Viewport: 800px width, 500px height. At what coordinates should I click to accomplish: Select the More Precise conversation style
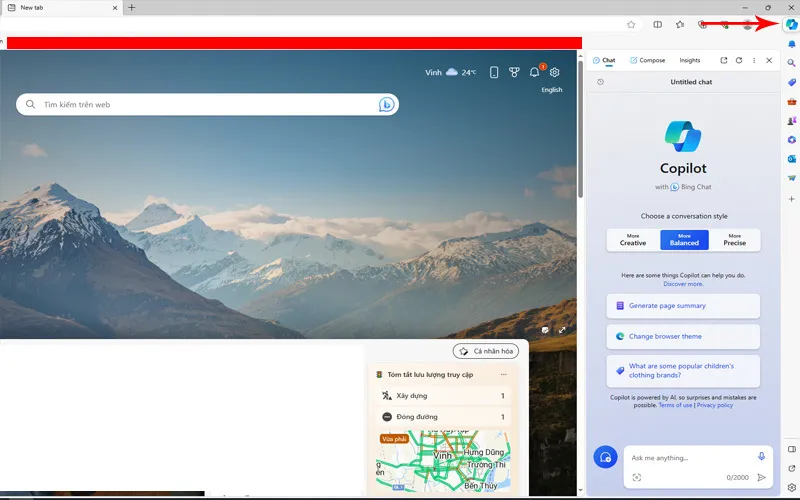pos(735,240)
